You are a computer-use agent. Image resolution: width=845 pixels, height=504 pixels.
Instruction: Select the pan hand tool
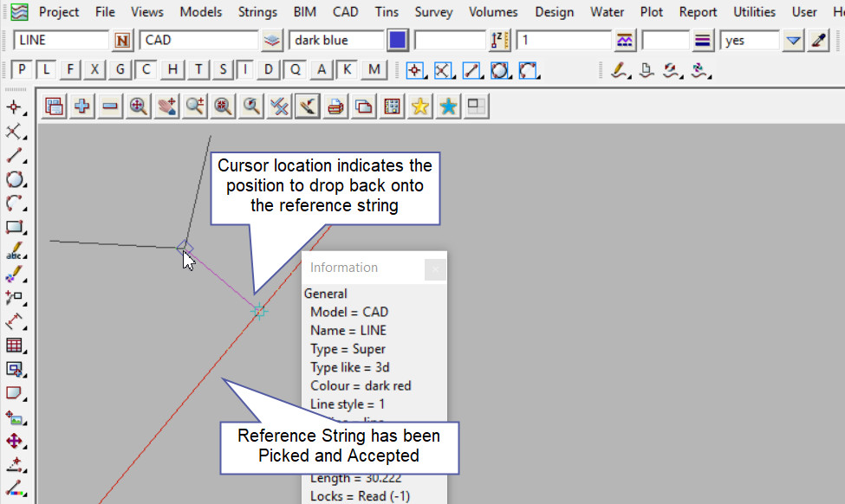click(x=166, y=106)
